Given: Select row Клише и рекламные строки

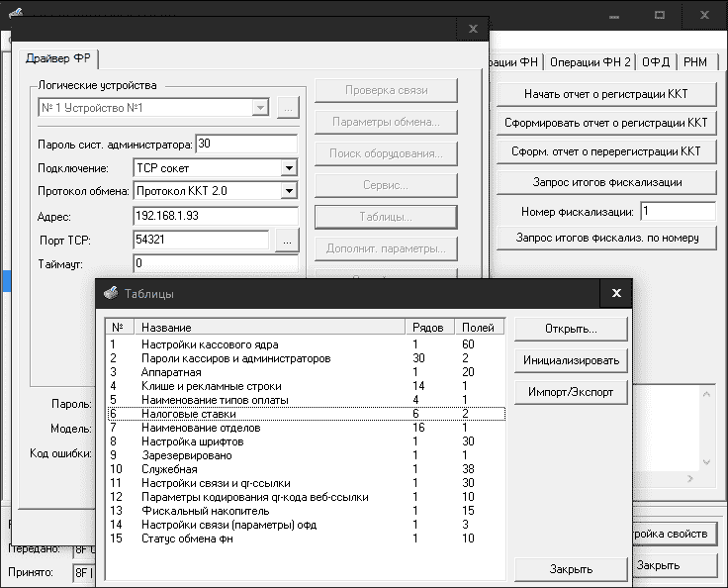Looking at the screenshot, I should (x=306, y=386).
